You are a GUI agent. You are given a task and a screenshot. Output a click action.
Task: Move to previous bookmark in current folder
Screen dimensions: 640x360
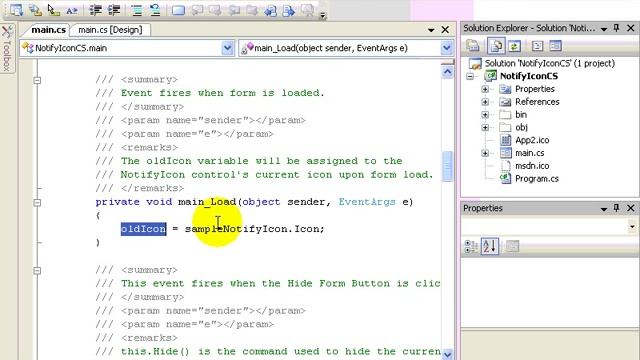[234, 10]
